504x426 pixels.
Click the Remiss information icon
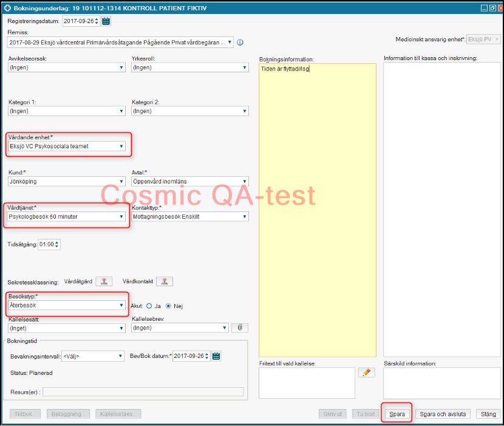(240, 43)
